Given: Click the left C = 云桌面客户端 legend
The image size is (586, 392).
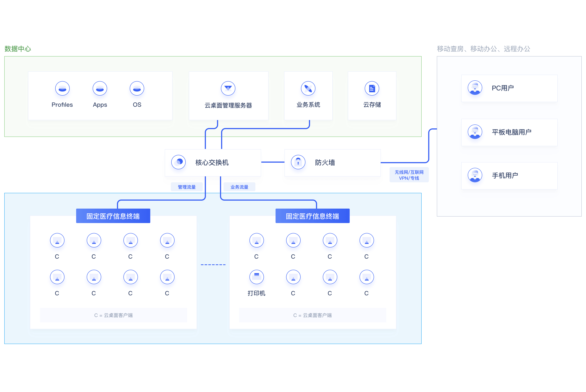Looking at the screenshot, I should [113, 315].
